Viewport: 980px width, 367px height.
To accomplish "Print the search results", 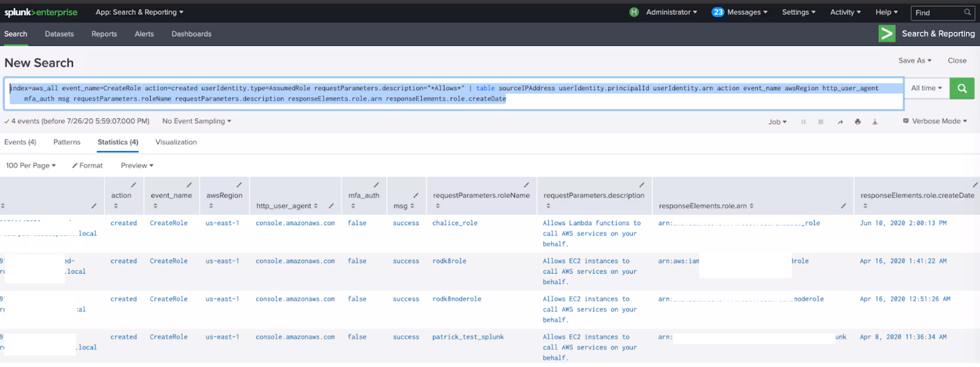I will point(857,122).
